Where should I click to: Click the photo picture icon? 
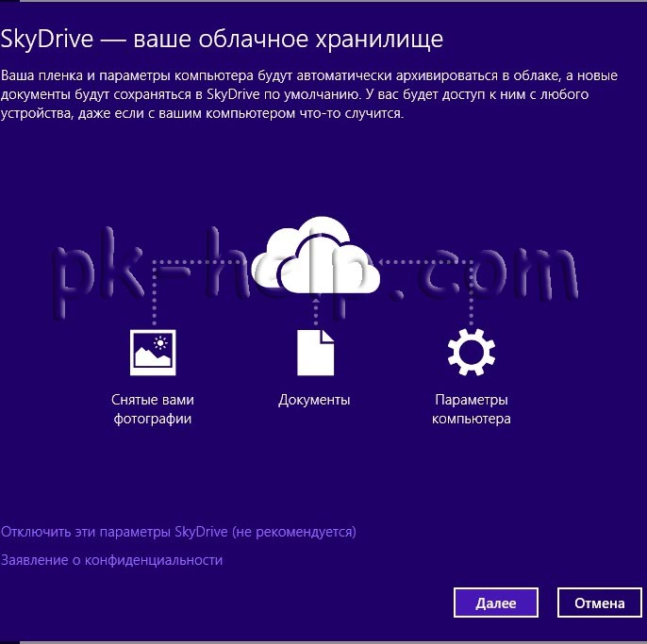point(153,353)
